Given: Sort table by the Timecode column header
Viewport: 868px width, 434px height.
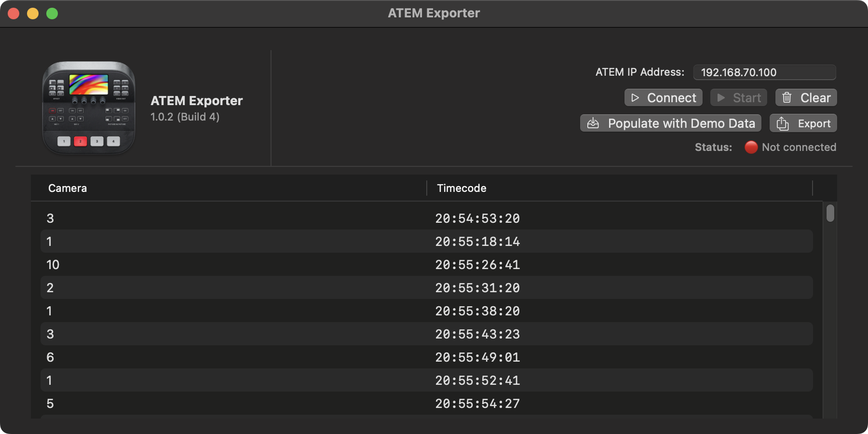Looking at the screenshot, I should 461,188.
